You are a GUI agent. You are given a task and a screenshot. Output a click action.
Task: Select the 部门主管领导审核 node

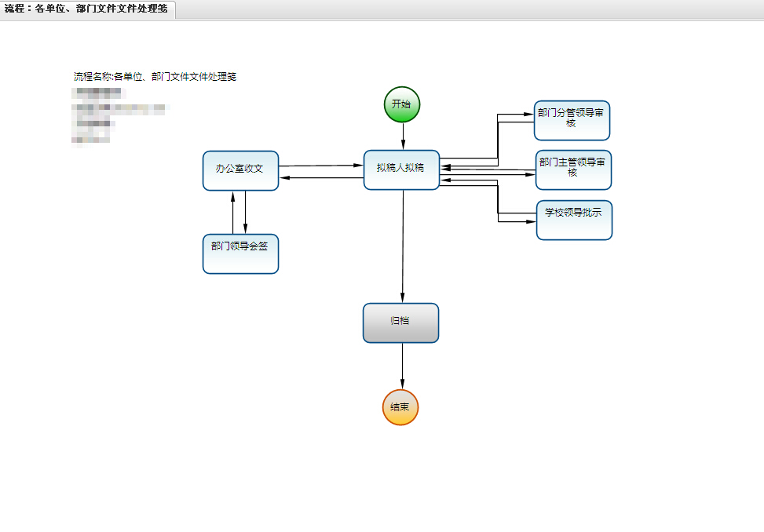(x=572, y=169)
